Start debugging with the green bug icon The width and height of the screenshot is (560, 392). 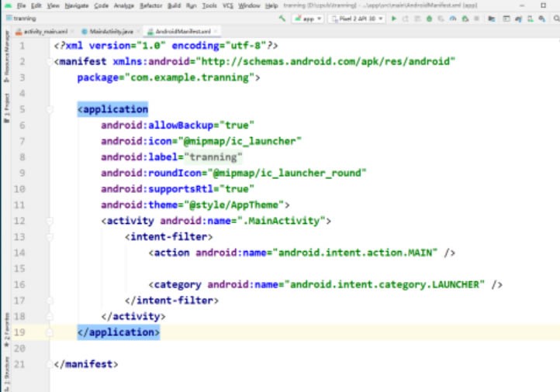[x=429, y=19]
